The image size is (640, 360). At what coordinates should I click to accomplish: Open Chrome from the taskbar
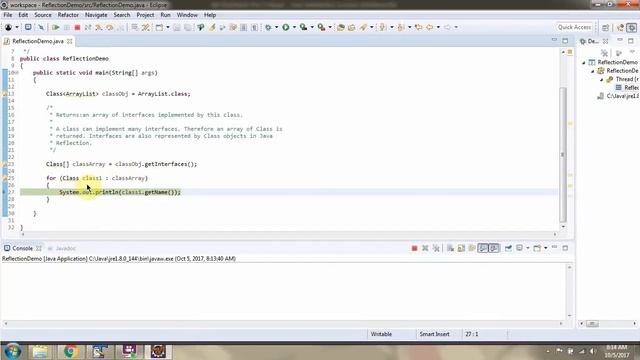[x=70, y=351]
